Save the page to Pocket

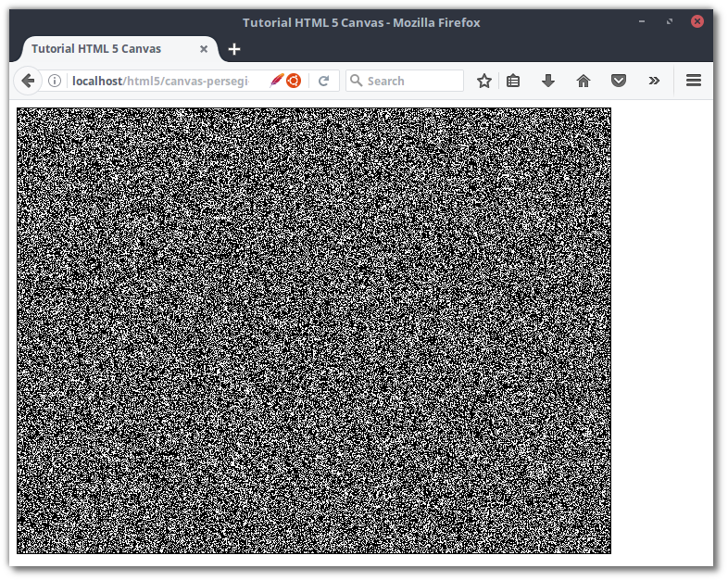coord(619,82)
